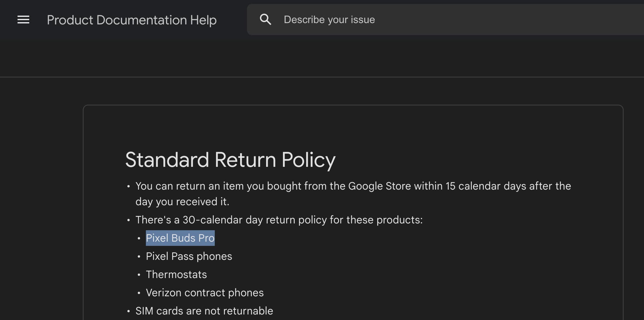Click the text "day you received it."
Screen dimensions: 644x320
click(x=182, y=202)
